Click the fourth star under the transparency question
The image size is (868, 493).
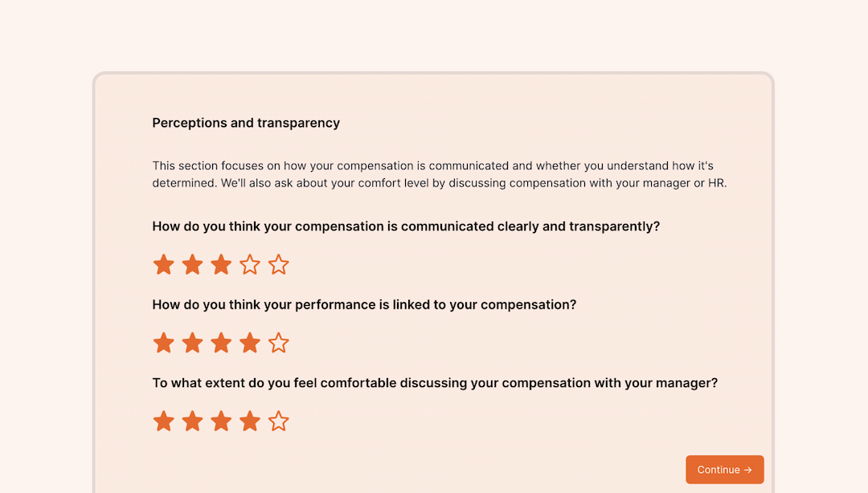[250, 264]
